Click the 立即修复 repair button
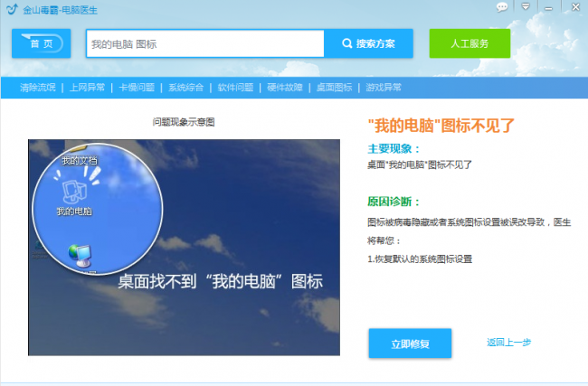Viewport: 588px width, 386px height. (410, 344)
